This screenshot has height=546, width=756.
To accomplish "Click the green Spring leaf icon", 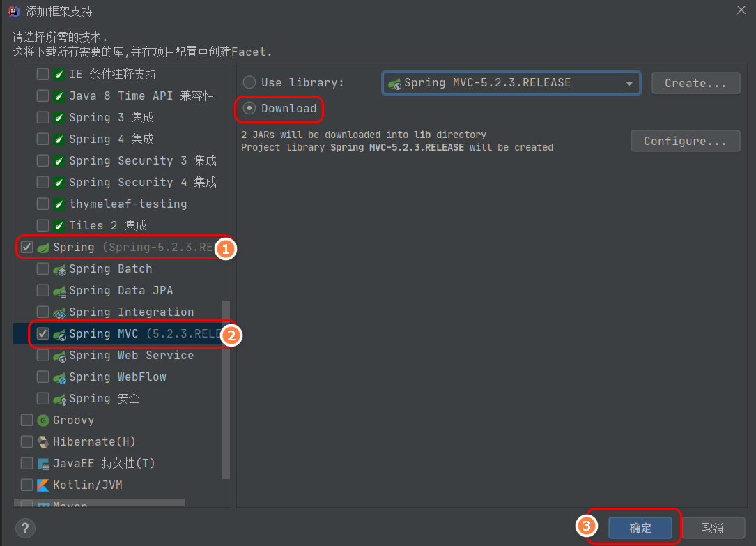I will tap(43, 248).
